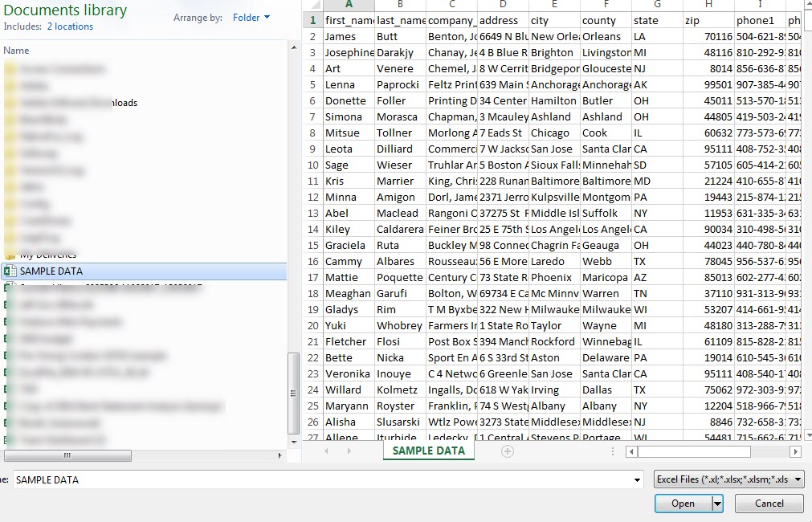Click the cell containing Maricopa

pyautogui.click(x=606, y=278)
